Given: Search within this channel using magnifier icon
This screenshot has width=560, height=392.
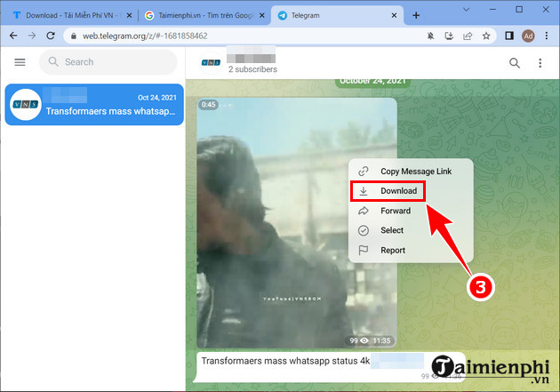Looking at the screenshot, I should point(515,63).
